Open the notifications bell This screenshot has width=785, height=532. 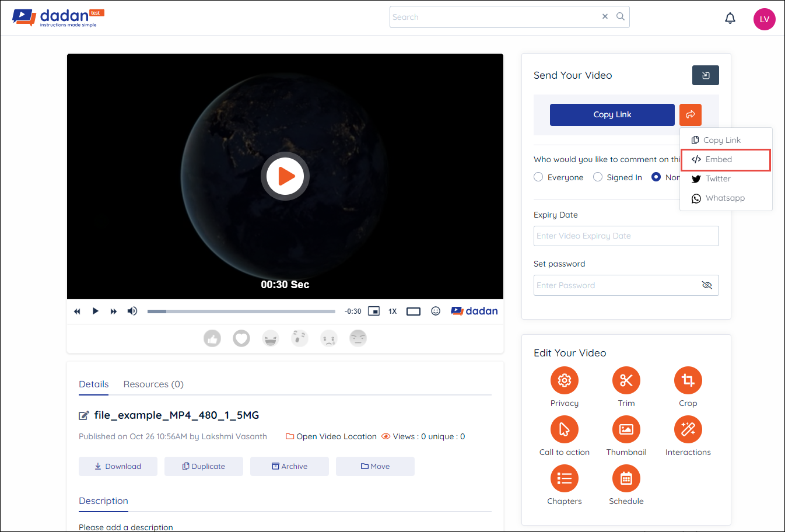730,19
